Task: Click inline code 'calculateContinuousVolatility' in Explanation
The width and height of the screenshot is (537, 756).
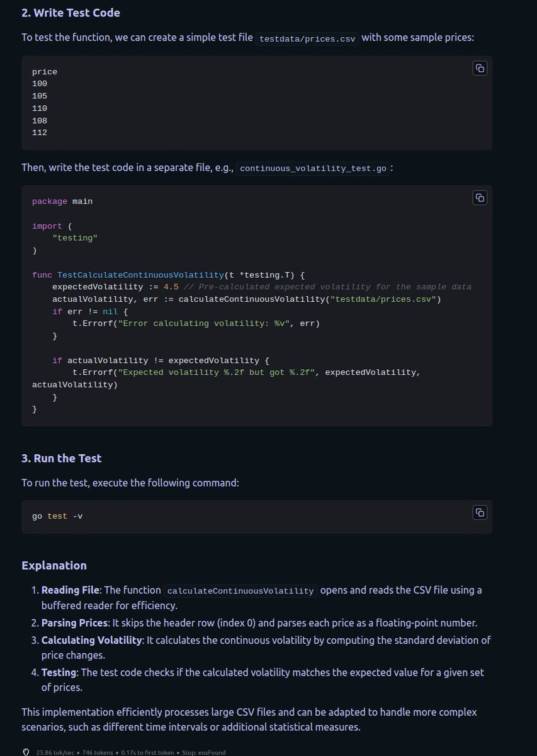Action: (x=240, y=591)
